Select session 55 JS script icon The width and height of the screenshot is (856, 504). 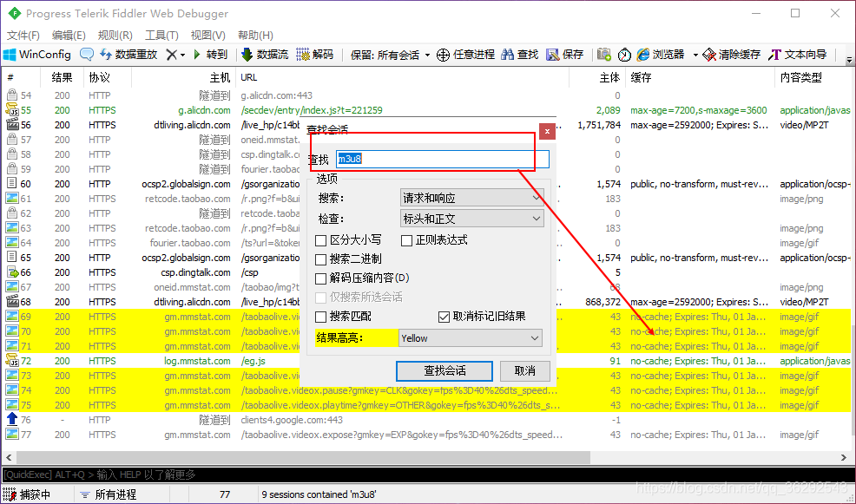12,110
